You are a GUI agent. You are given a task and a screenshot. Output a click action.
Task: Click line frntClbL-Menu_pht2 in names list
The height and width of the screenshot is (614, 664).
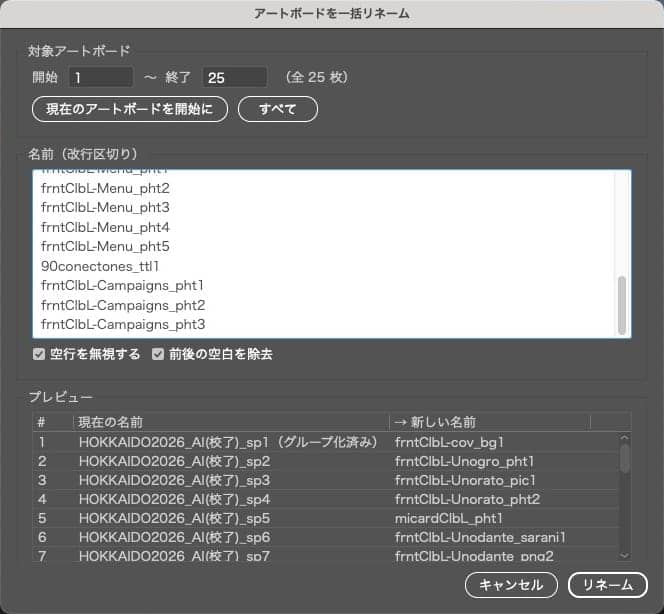[x=105, y=188]
